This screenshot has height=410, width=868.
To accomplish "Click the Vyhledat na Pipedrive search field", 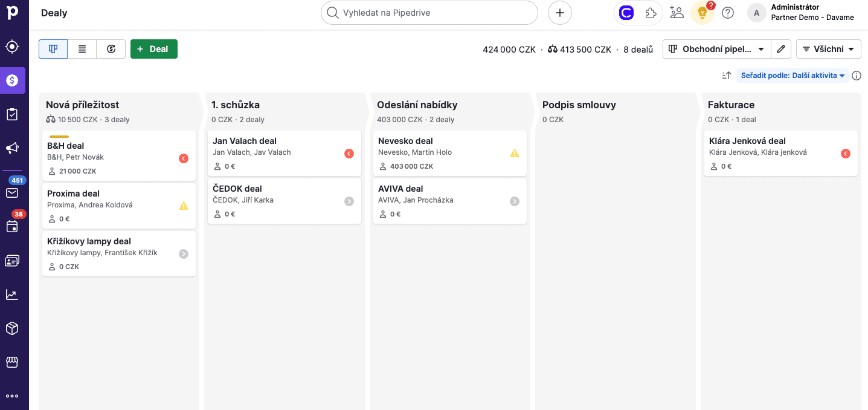I will (429, 13).
